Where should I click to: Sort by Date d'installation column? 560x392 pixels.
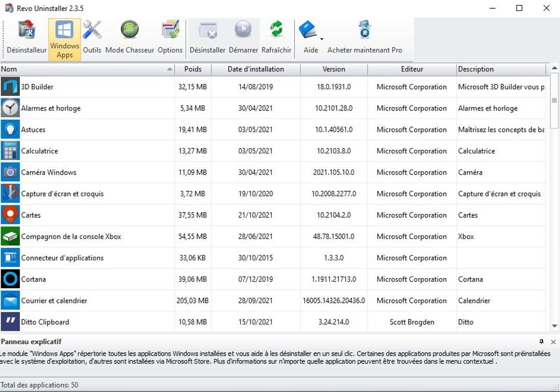[x=256, y=69]
